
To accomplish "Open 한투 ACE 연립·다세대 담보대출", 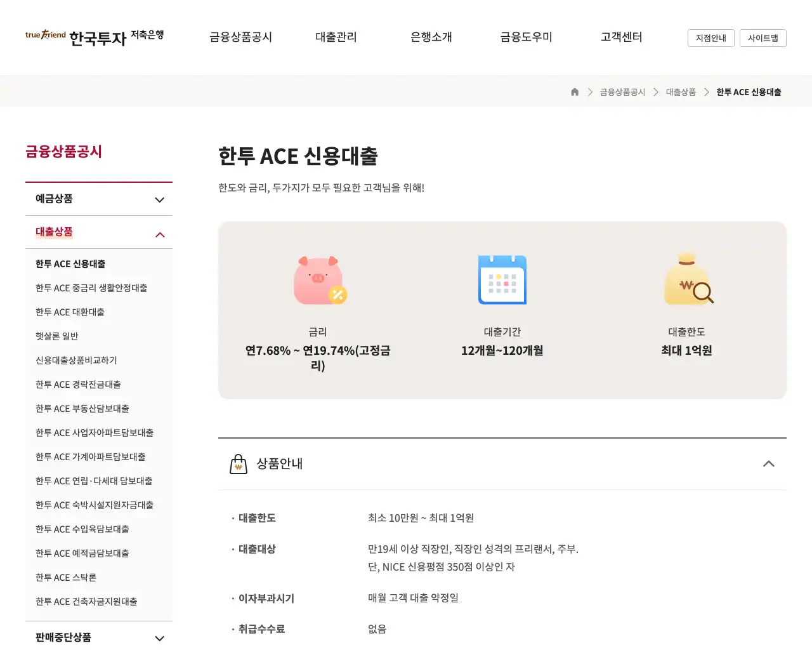I will pos(94,481).
